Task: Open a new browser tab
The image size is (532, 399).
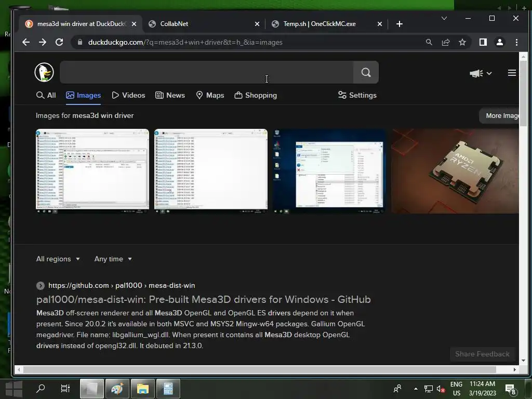Action: pos(400,24)
